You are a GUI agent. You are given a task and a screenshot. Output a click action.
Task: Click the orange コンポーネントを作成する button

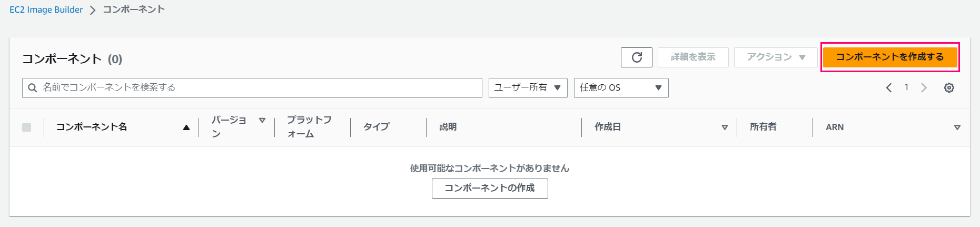pos(890,57)
